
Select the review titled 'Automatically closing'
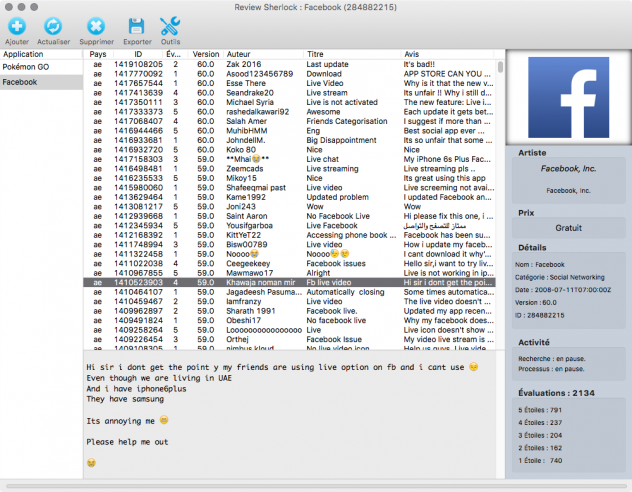[289, 292]
